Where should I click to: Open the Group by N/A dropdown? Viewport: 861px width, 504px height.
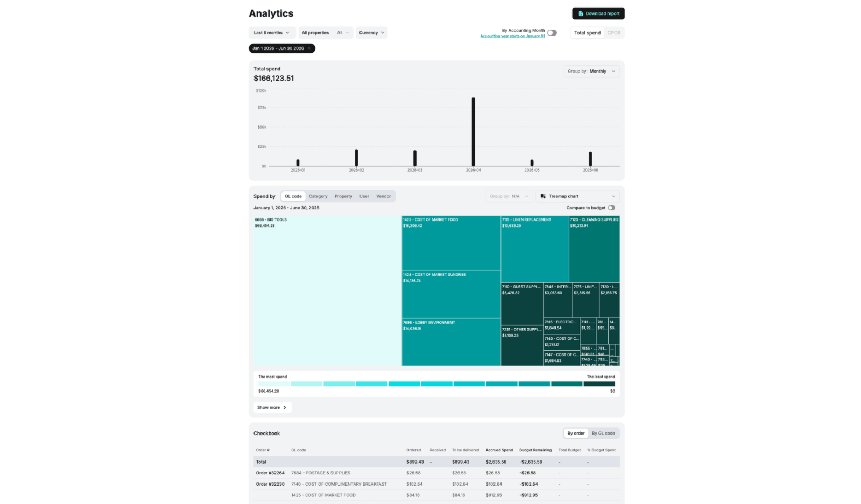[509, 196]
